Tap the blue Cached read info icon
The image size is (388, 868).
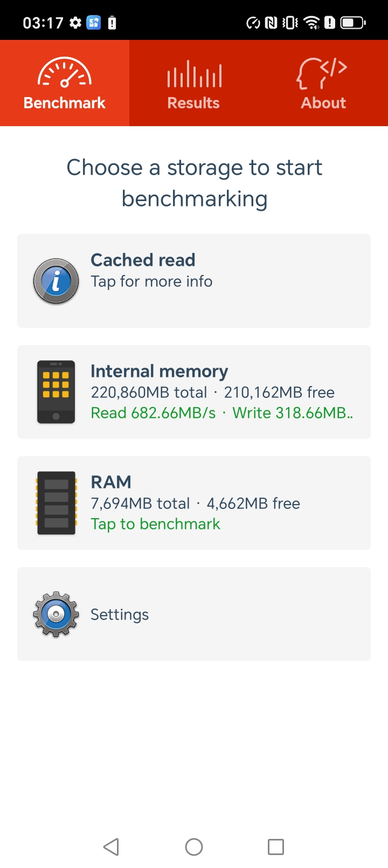[x=56, y=281]
